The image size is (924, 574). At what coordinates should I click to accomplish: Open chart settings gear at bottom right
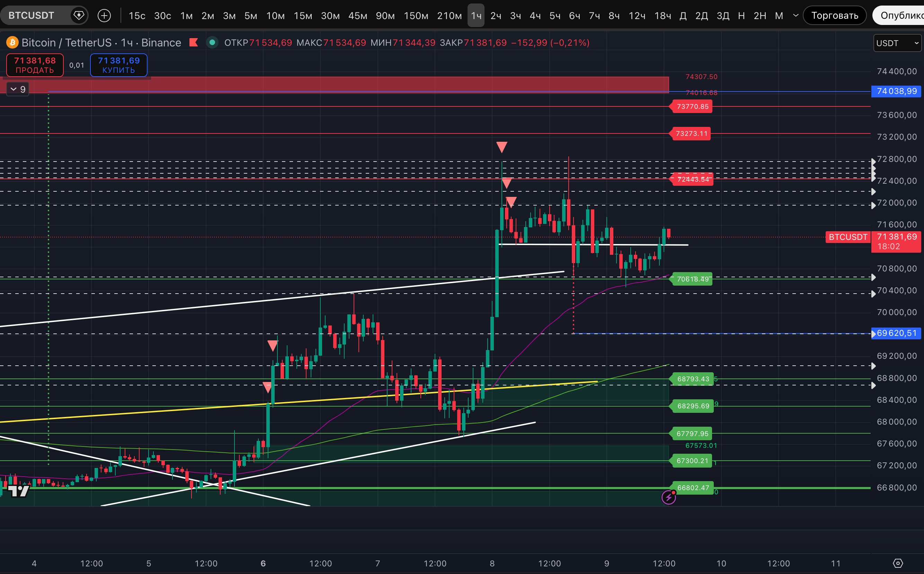[898, 563]
